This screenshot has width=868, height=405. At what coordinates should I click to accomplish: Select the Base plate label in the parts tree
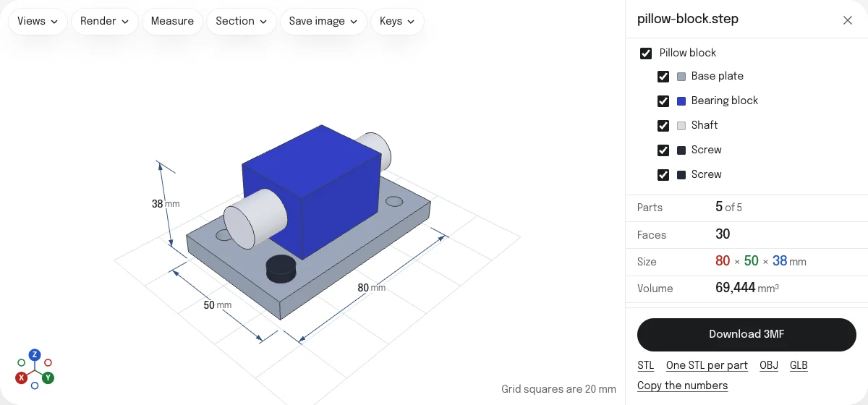point(717,76)
